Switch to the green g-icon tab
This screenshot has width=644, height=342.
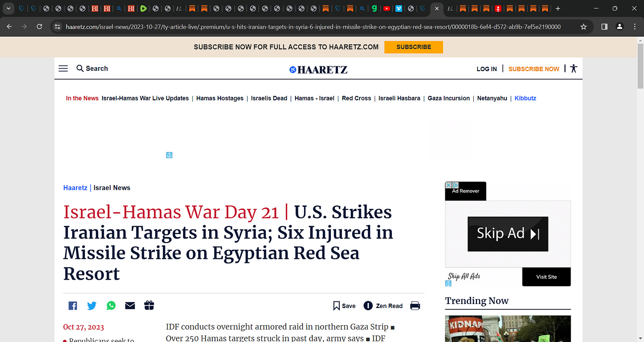tap(374, 8)
